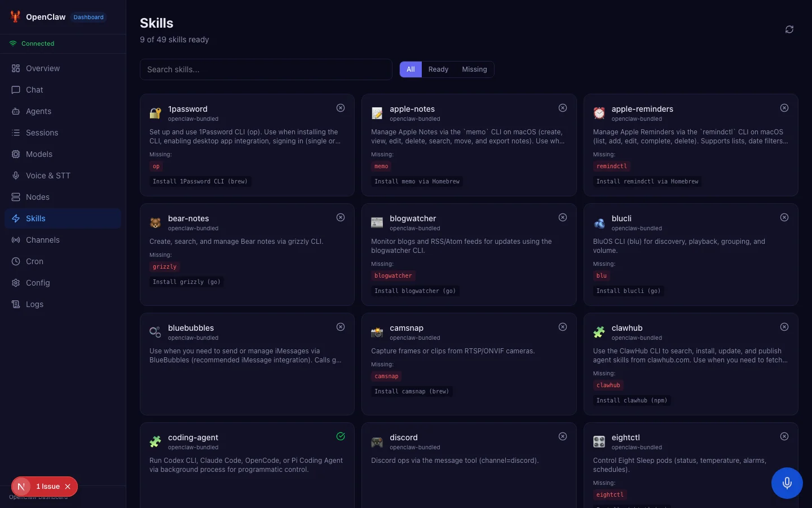The image size is (812, 508).
Task: Open the Chat section in the sidebar
Action: point(34,90)
